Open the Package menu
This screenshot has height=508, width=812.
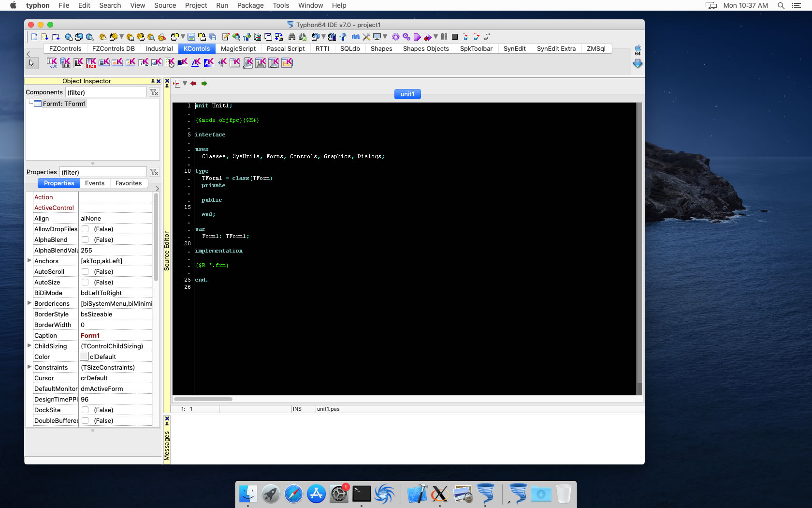tap(250, 5)
